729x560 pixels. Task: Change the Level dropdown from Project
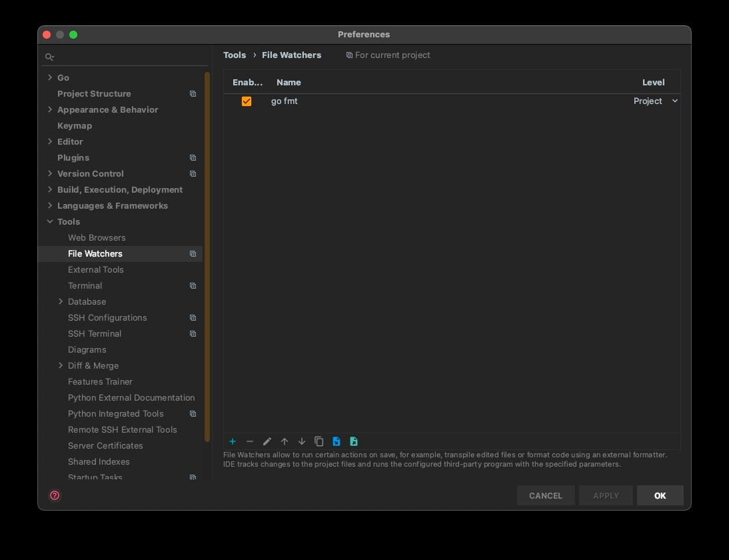[x=656, y=101]
